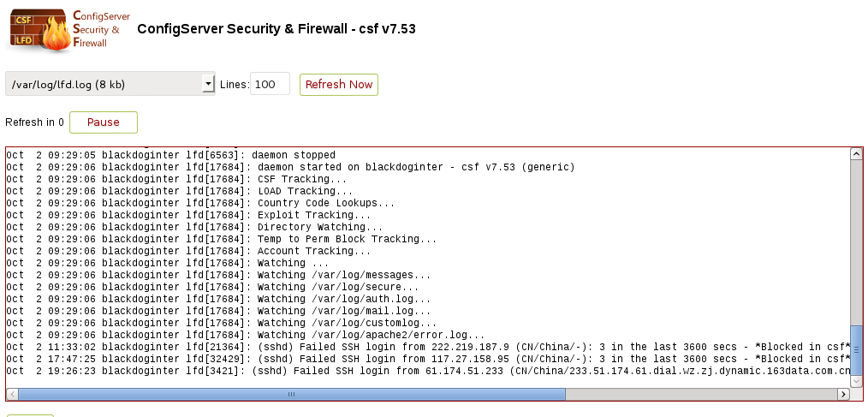This screenshot has height=417, width=868.
Task: Click the Failed SSH login from 61.174.51.233 line
Action: tap(428, 371)
